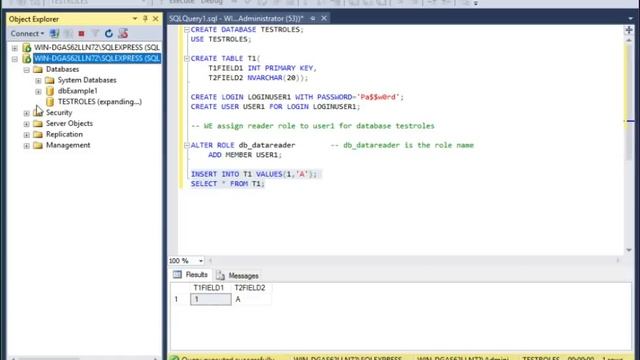640x360 pixels.
Task: Refresh Object Explorer with the blue arrow icon
Action: point(109,33)
